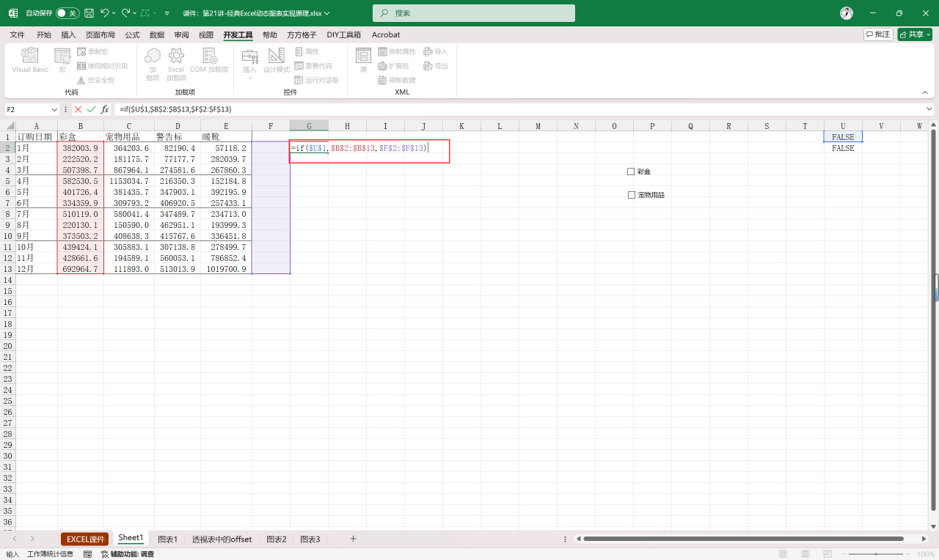Click 运行对话框 run dialog

pos(316,80)
